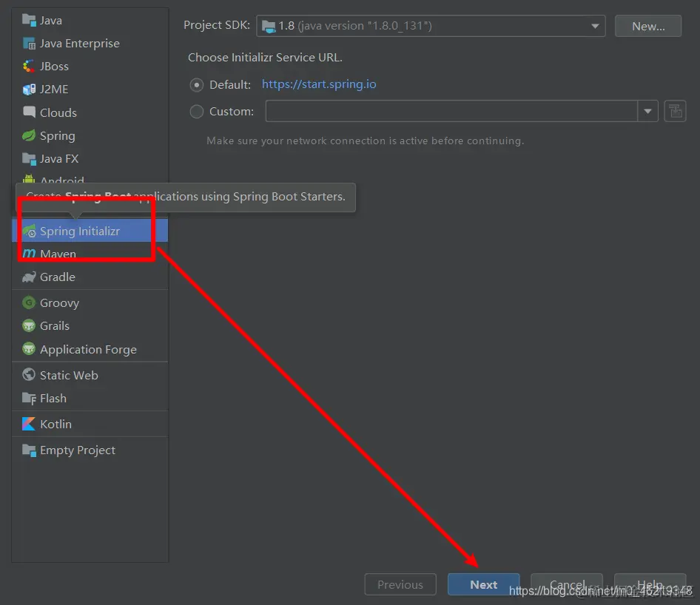
Task: Open the https://start.spring.io link
Action: [319, 84]
